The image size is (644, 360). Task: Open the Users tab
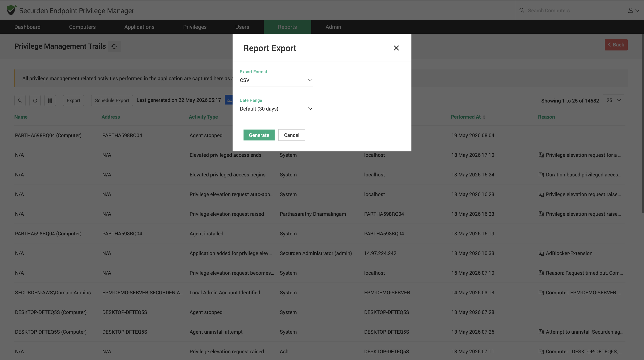pyautogui.click(x=242, y=27)
